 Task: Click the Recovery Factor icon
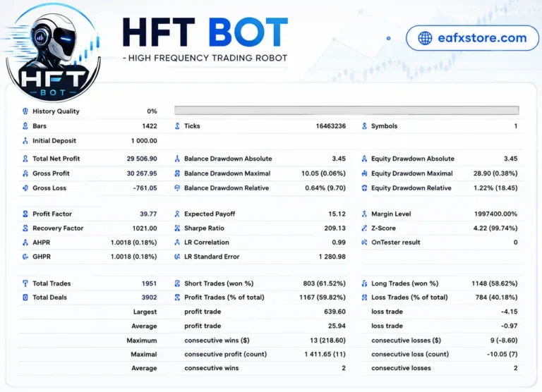tap(25, 228)
